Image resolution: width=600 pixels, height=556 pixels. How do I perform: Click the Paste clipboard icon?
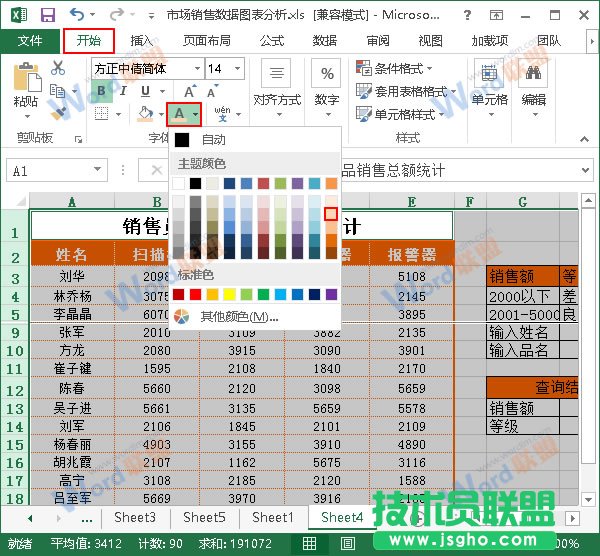click(x=27, y=77)
